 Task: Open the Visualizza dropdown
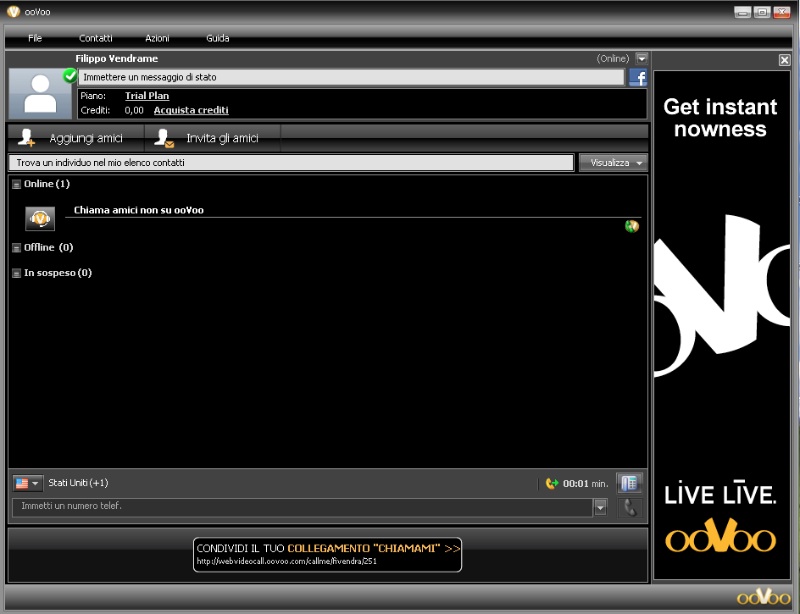point(613,162)
